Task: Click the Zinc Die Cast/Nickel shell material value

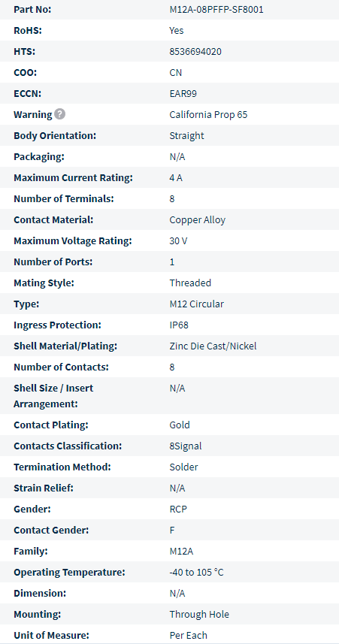Action: pos(213,346)
